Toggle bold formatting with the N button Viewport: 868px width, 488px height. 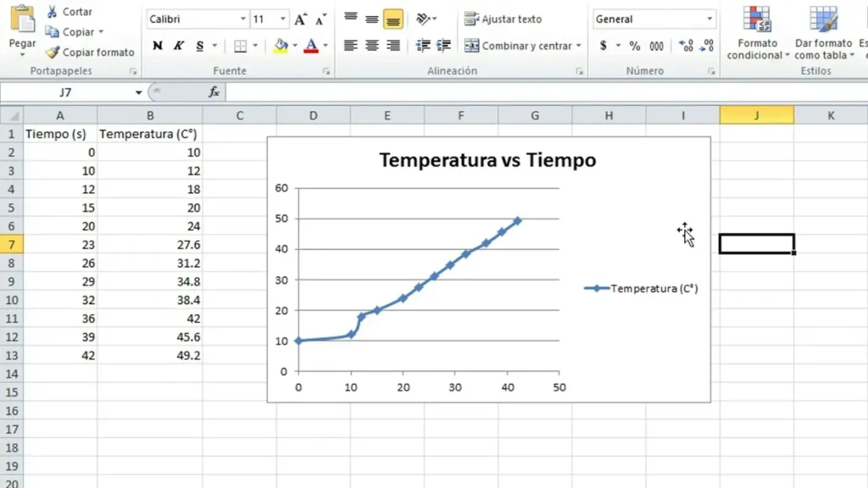[158, 46]
